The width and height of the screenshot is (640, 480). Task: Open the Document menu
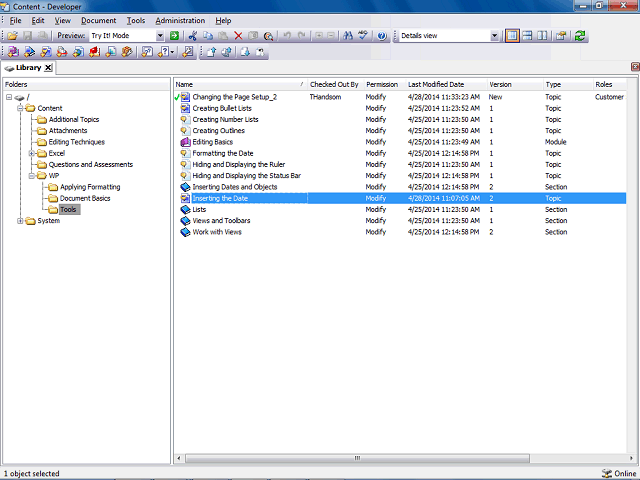(x=98, y=20)
